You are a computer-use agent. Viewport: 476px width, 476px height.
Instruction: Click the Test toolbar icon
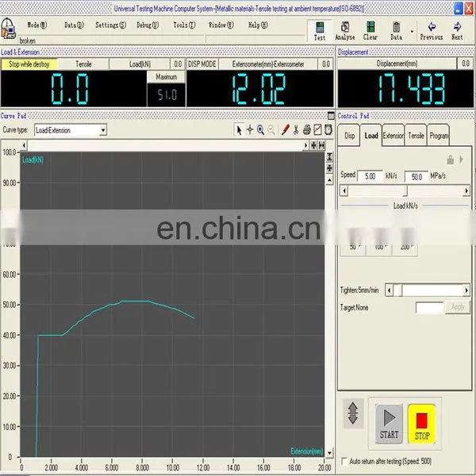click(x=320, y=31)
